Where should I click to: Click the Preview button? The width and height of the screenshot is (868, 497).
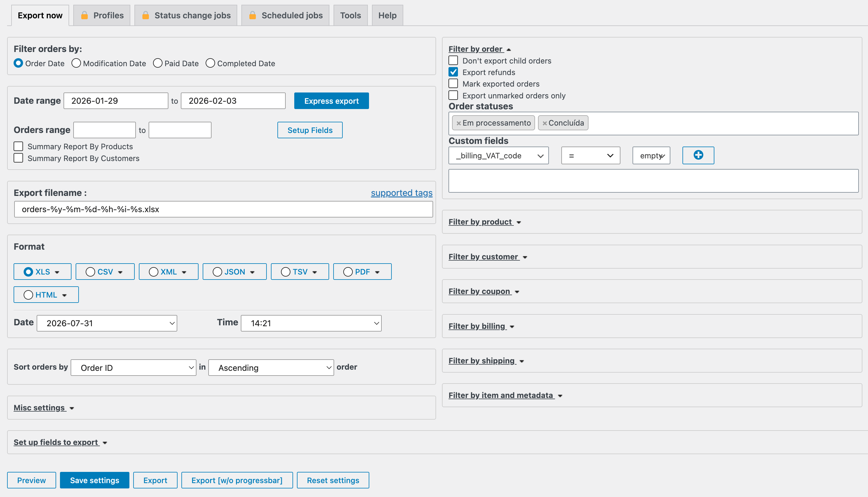(x=31, y=480)
